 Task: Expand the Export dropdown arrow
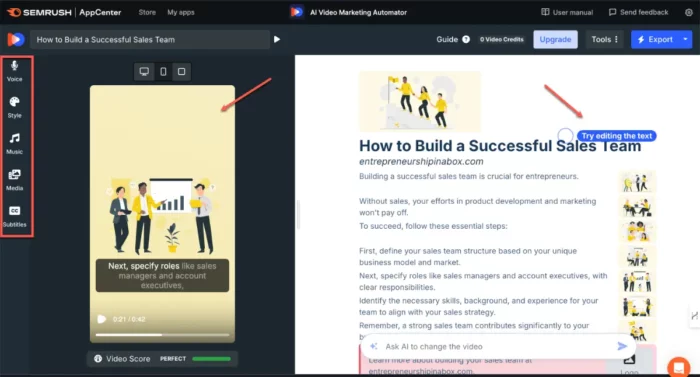pyautogui.click(x=685, y=39)
